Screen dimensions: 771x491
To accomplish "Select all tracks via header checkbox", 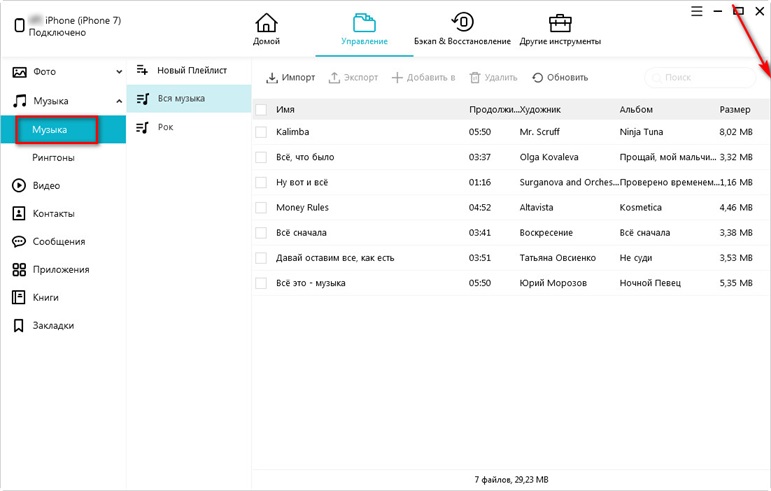I will pos(261,110).
